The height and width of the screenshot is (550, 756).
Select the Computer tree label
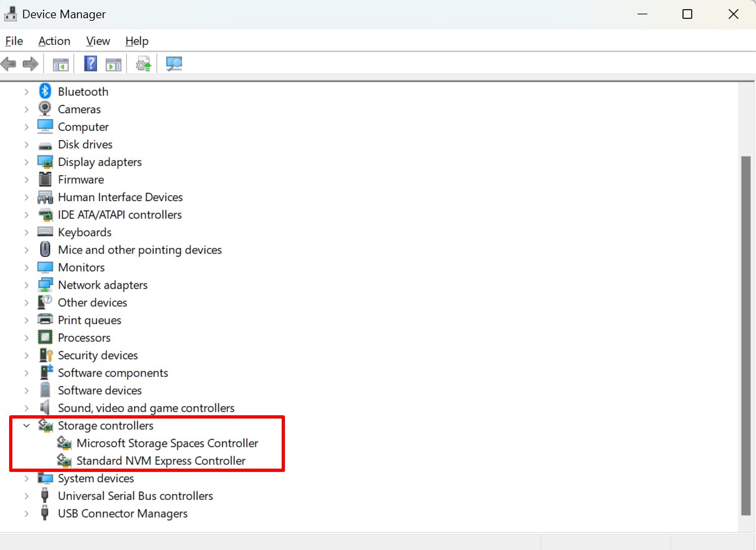pos(83,127)
